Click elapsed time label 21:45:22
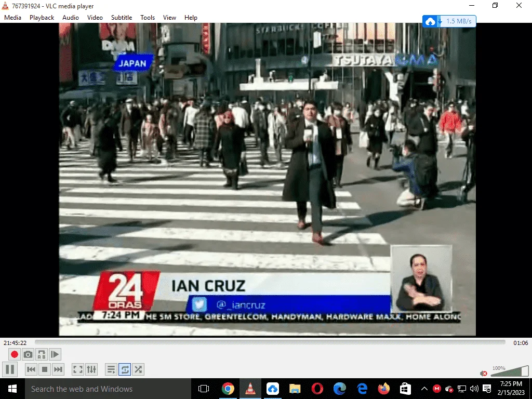532x399 pixels. tap(15, 343)
